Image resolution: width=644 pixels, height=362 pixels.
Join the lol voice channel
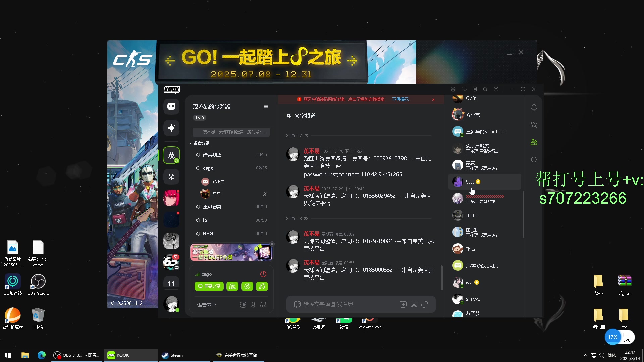231,220
